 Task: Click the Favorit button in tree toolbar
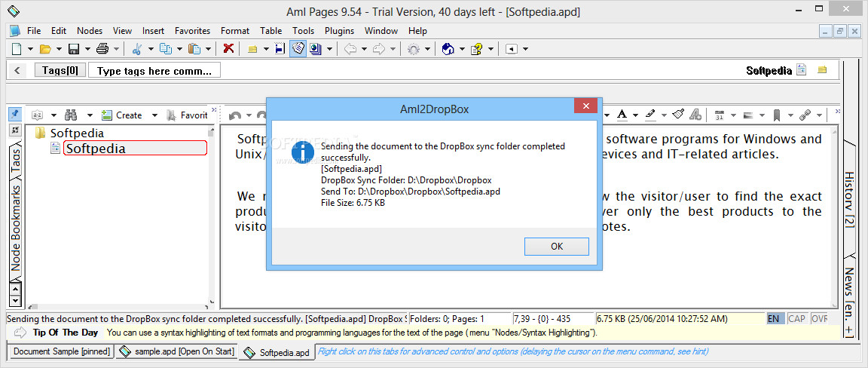coord(188,115)
